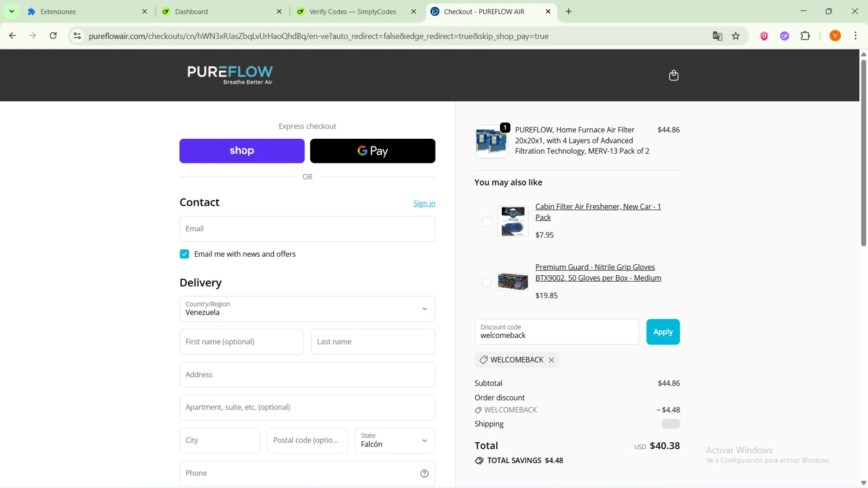Click the furnace air filter product thumbnail

pyautogui.click(x=491, y=141)
